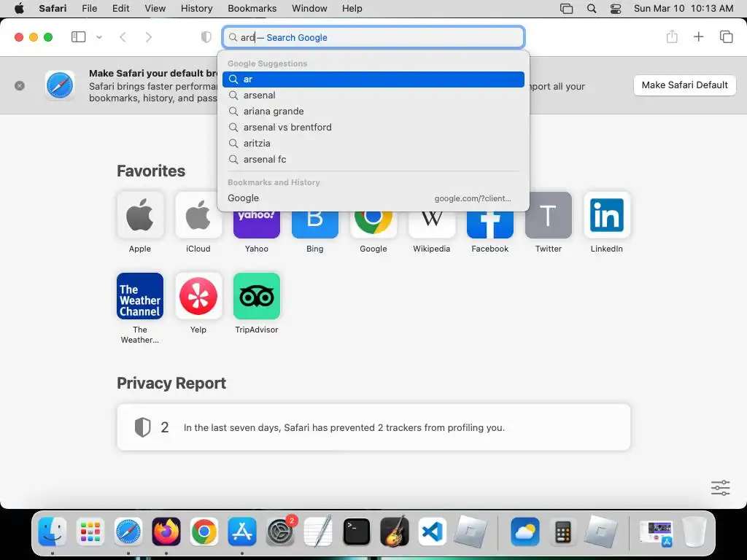Open the Bookmarks menu
This screenshot has width=747, height=560.
coord(252,9)
